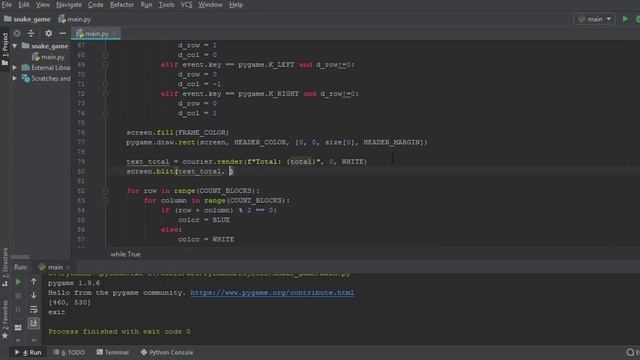Select External Libraries in project tree
This screenshot has width=640, height=360.
pyautogui.click(x=46, y=68)
